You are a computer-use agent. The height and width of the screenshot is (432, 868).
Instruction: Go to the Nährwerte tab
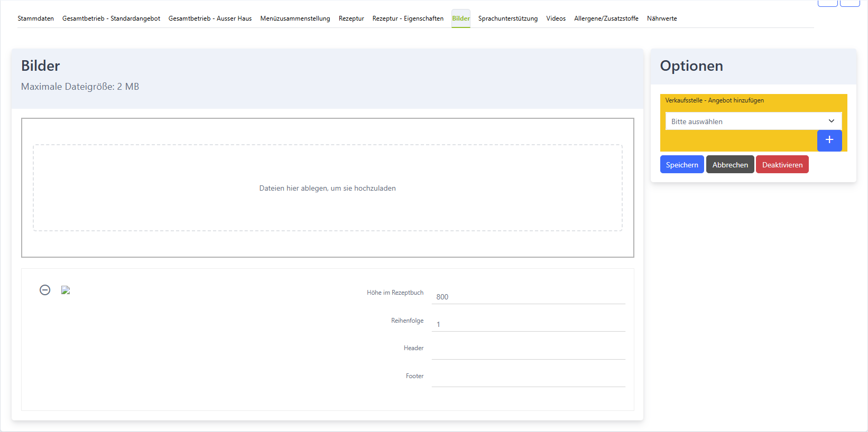pos(662,18)
